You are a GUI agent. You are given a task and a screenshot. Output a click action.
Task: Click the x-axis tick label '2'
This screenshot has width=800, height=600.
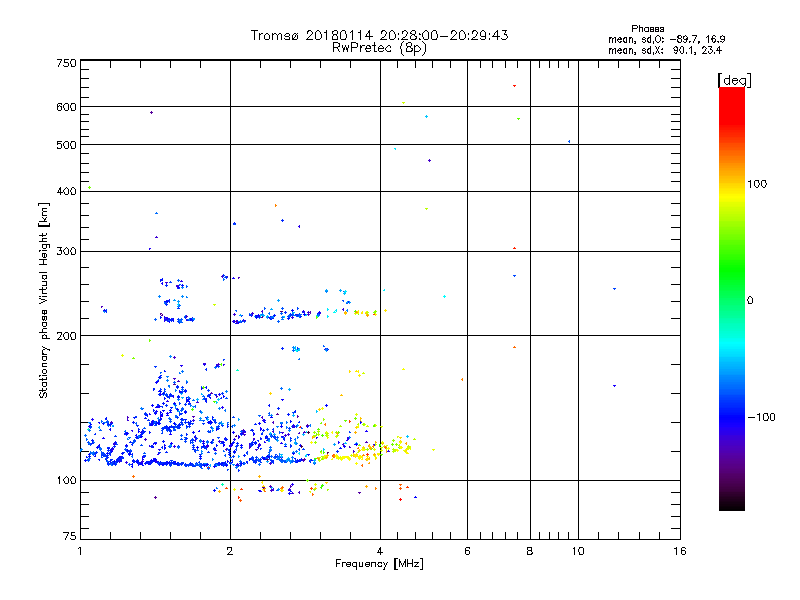pos(230,551)
